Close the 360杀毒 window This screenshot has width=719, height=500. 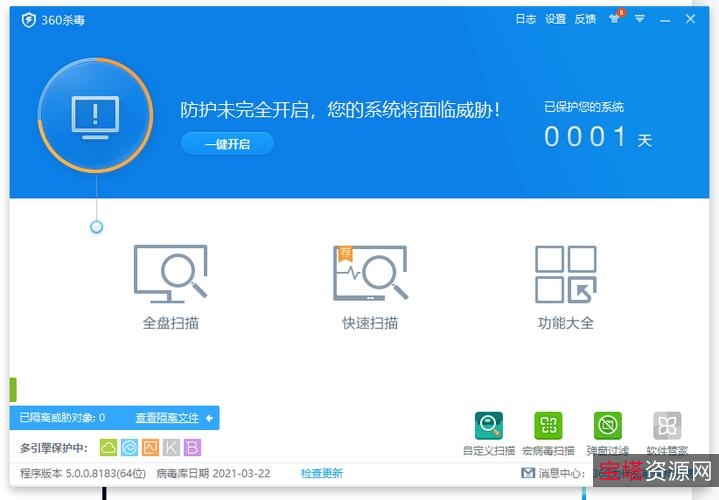pyautogui.click(x=690, y=19)
